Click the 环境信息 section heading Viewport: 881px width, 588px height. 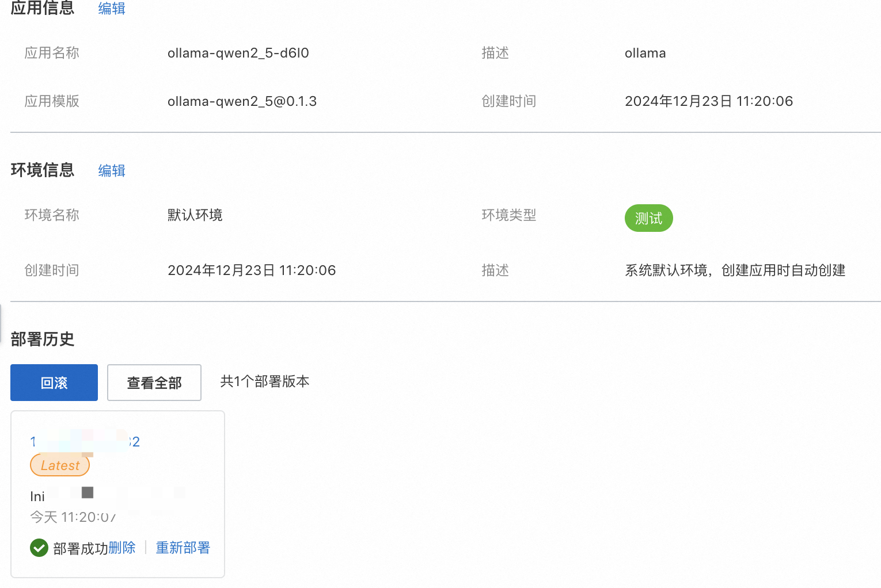[x=43, y=170]
